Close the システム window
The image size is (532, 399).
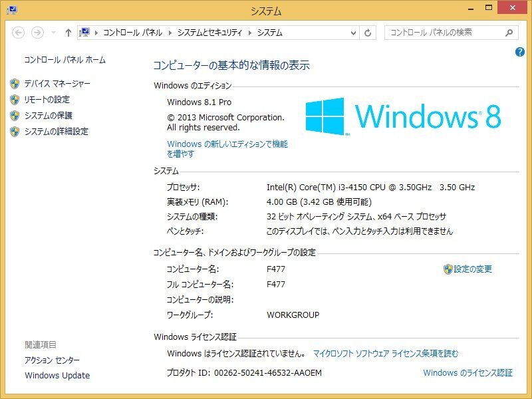coord(512,8)
